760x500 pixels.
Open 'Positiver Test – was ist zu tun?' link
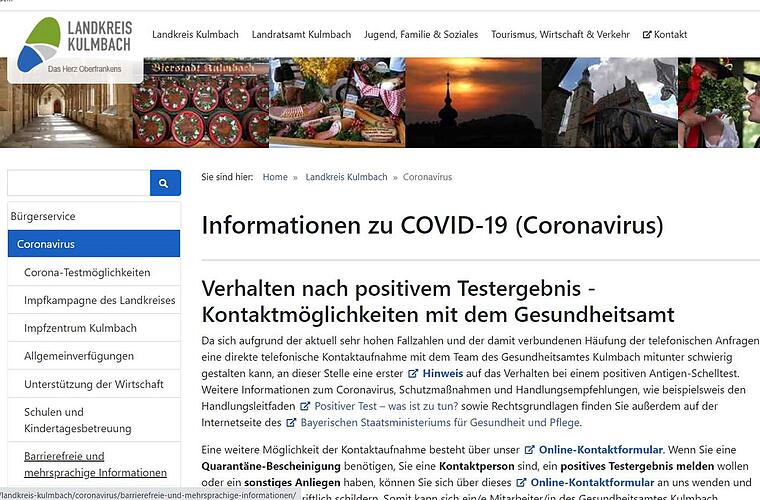[386, 407]
